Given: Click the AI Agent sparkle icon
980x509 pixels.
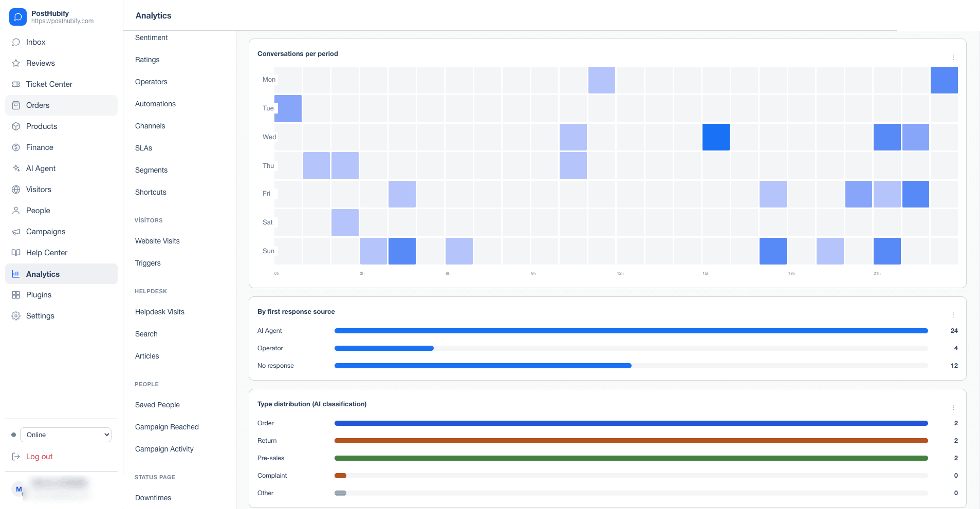Looking at the screenshot, I should point(16,168).
